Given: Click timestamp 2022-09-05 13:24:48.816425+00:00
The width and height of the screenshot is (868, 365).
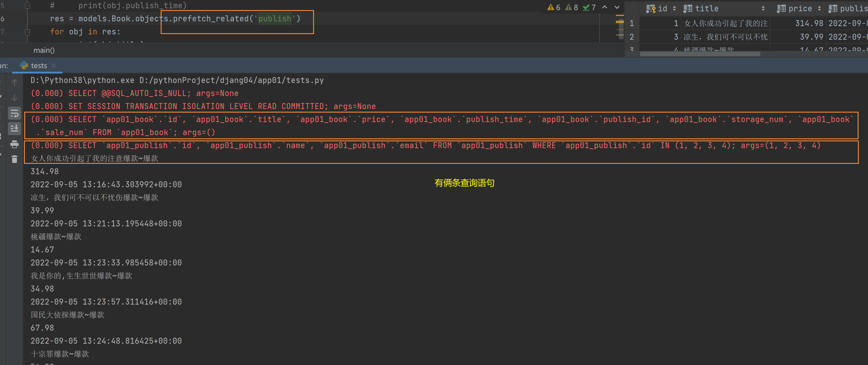Looking at the screenshot, I should tap(106, 341).
